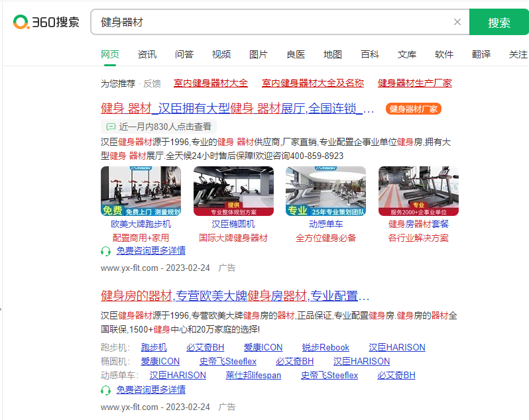Image resolution: width=529 pixels, height=420 pixels.
Task: Click the second result's www.yx-fit.com URL text
Action: (x=129, y=407)
